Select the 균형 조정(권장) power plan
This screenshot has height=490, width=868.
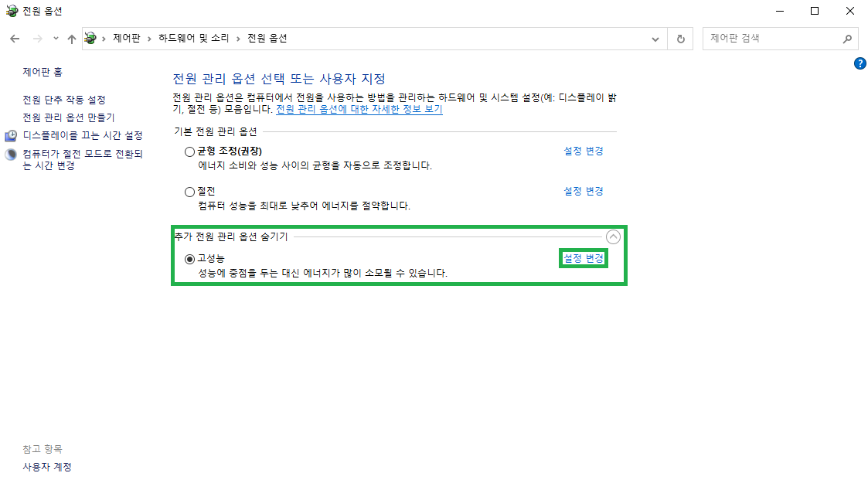pos(190,151)
